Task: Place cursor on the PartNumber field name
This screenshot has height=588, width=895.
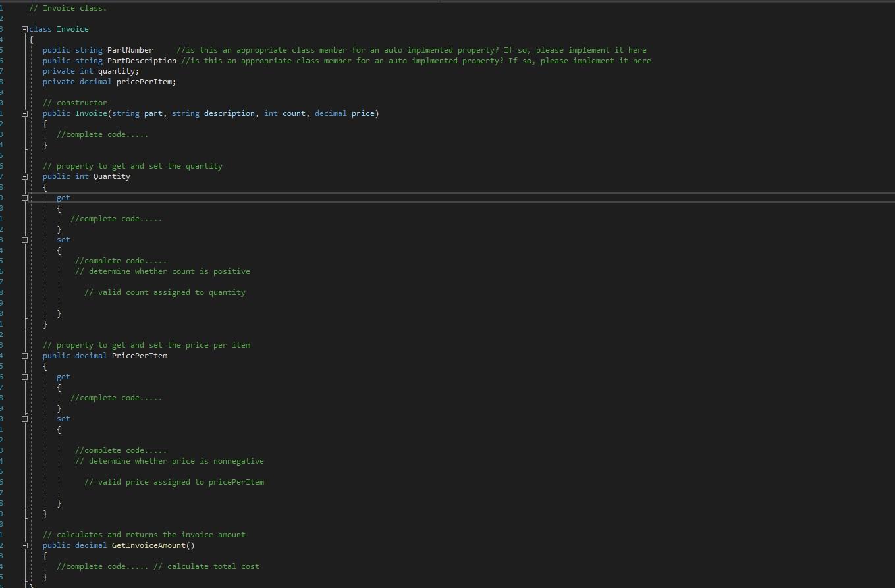Action: [130, 49]
